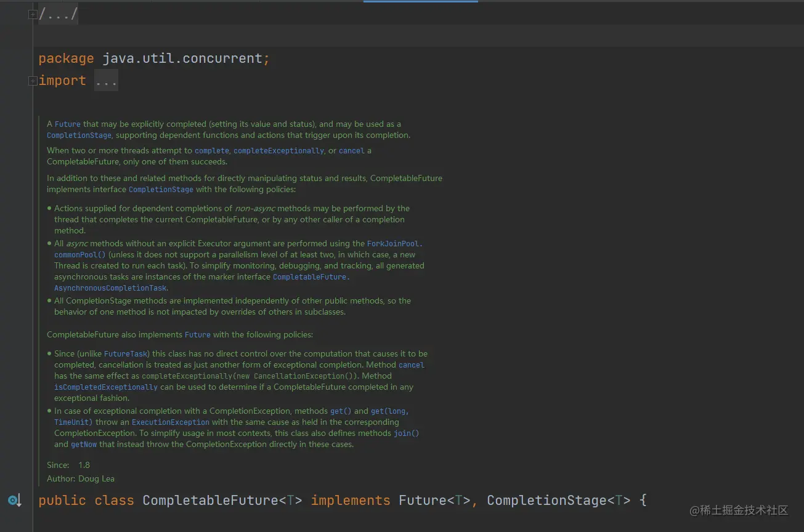Follow the getNow method link
The height and width of the screenshot is (532, 804).
pos(84,445)
